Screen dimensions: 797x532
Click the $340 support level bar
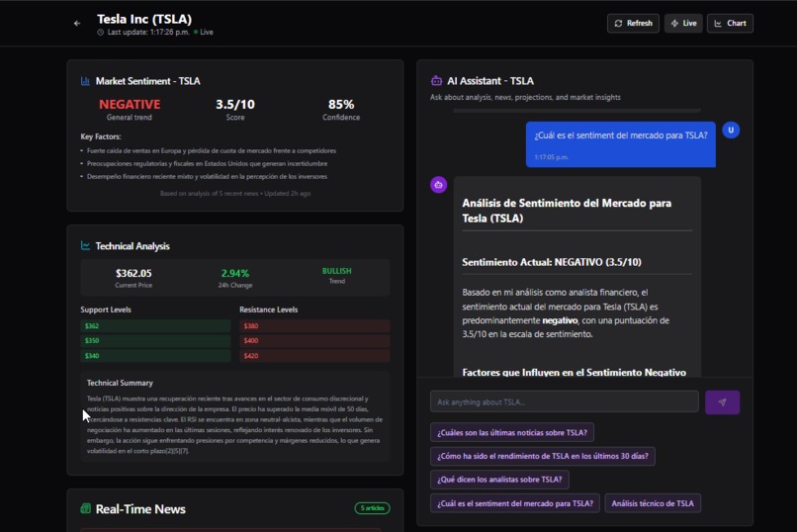[x=155, y=356]
